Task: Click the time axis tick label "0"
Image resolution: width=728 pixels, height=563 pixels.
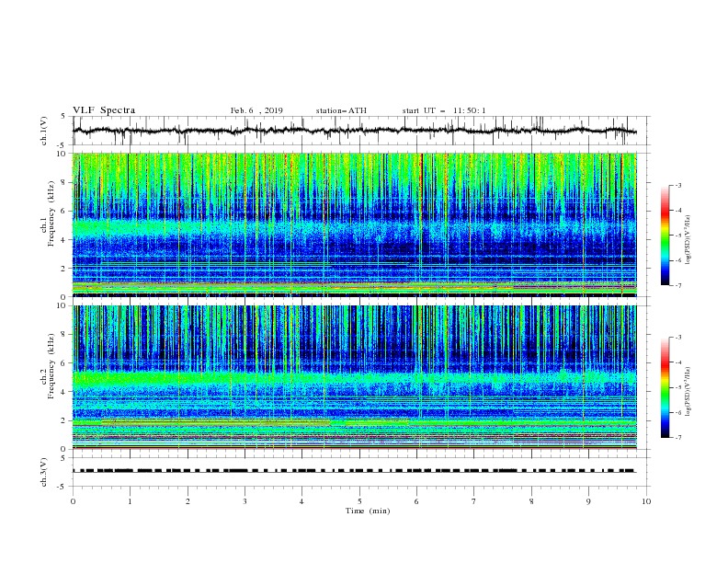Action: pyautogui.click(x=73, y=501)
